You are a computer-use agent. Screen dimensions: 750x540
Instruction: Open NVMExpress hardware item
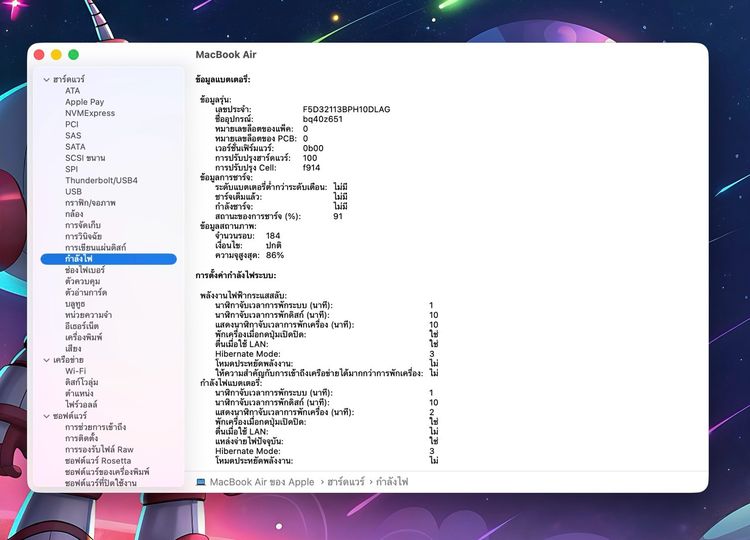point(90,113)
